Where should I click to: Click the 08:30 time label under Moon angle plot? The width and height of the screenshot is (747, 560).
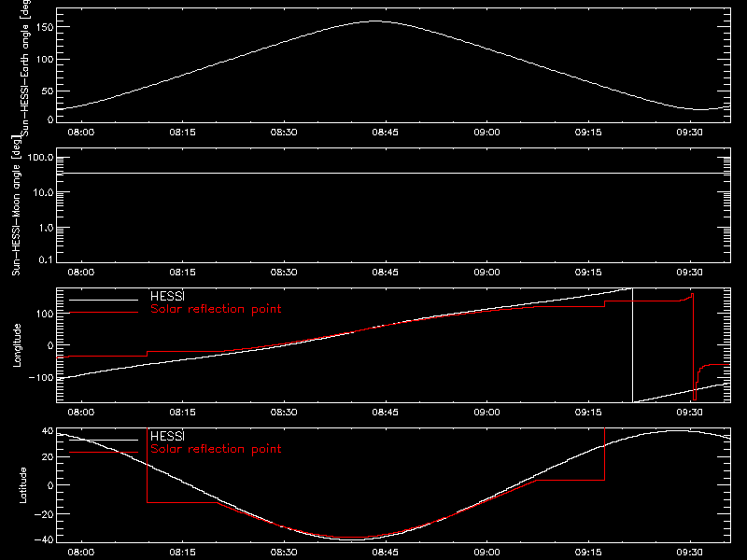284,273
